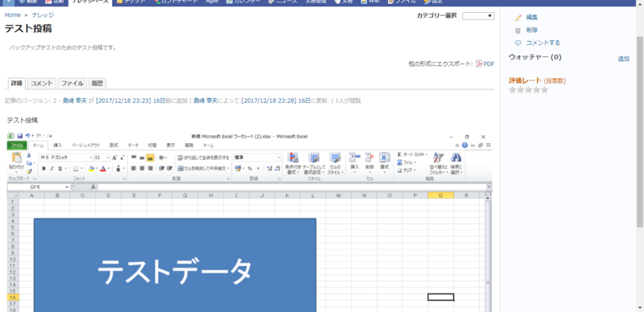Export the article as PDF
644x312 pixels.
pyautogui.click(x=485, y=64)
